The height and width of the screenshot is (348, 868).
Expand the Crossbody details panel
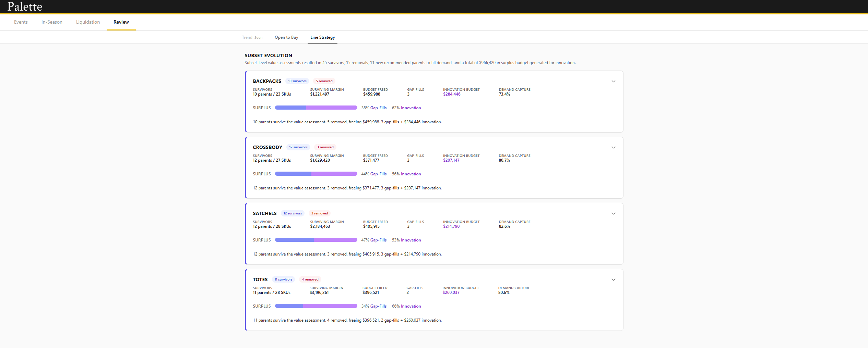coord(613,147)
